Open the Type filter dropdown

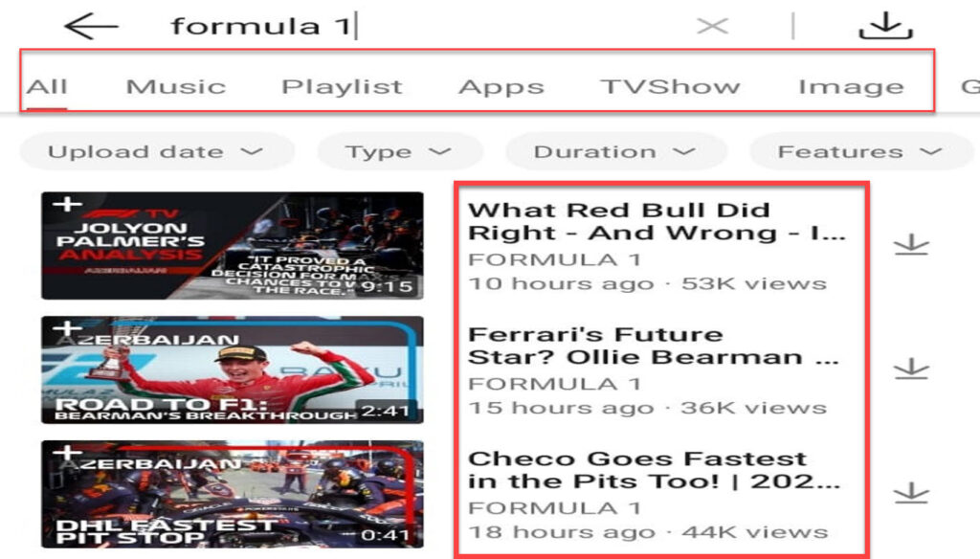click(399, 152)
